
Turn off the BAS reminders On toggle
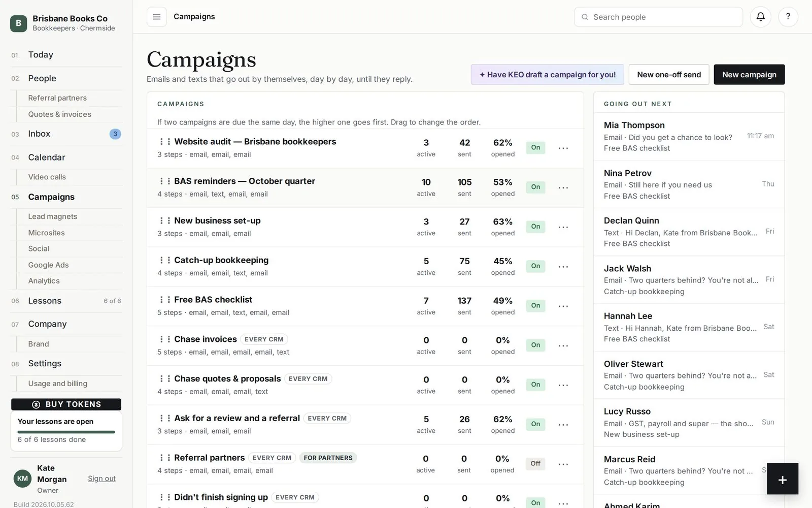(x=535, y=187)
